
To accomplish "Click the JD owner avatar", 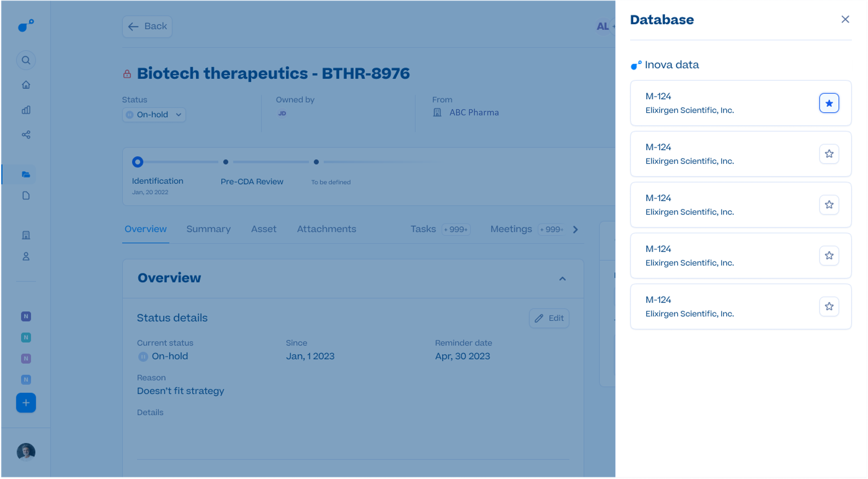I will pyautogui.click(x=282, y=114).
